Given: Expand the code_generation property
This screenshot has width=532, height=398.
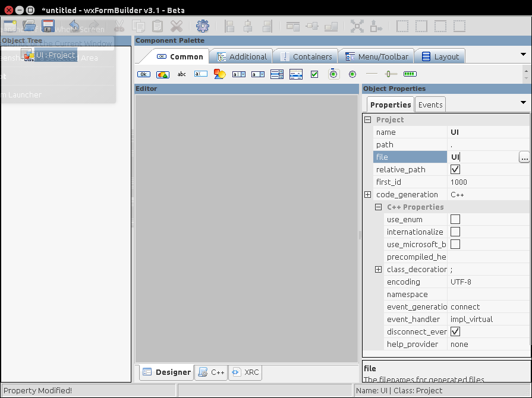Looking at the screenshot, I should click(x=367, y=195).
